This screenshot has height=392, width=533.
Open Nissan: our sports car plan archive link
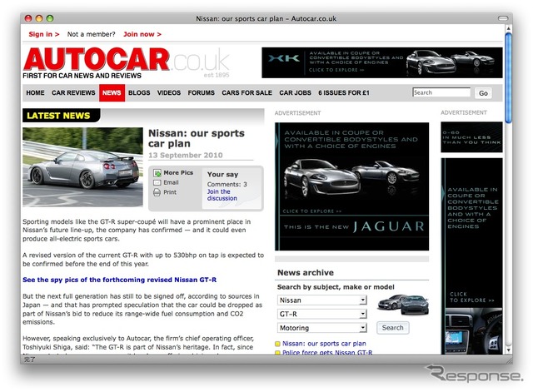point(324,344)
